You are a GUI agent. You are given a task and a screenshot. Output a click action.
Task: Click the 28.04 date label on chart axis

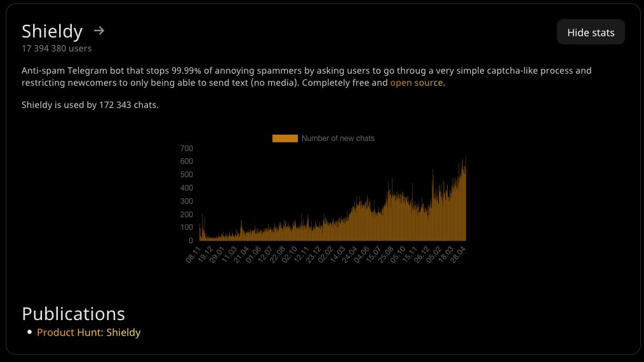click(x=458, y=255)
